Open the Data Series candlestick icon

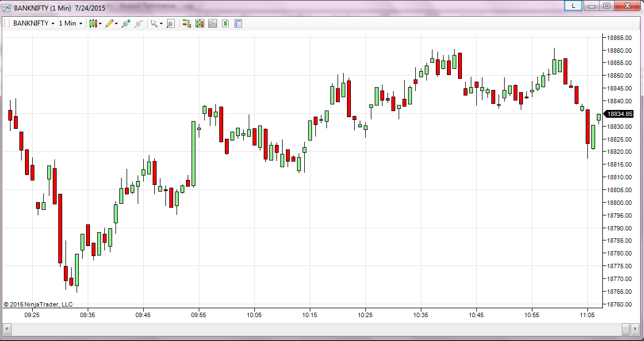click(x=200, y=23)
